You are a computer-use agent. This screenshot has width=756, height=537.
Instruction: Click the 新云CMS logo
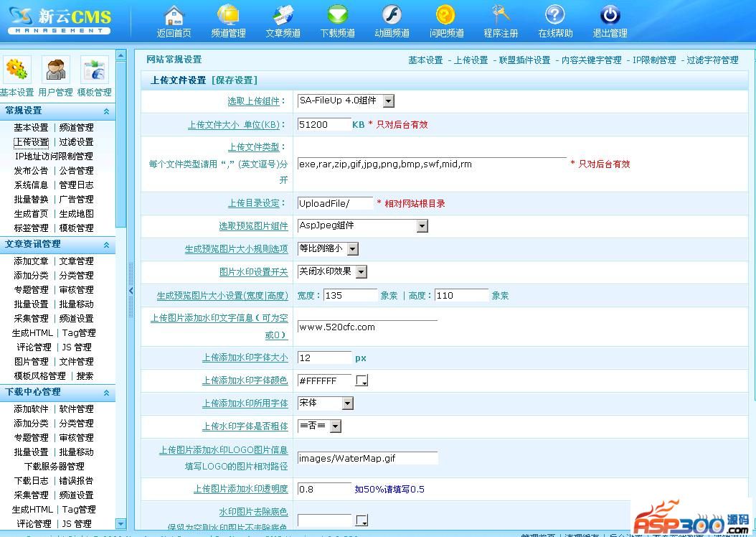click(x=60, y=20)
